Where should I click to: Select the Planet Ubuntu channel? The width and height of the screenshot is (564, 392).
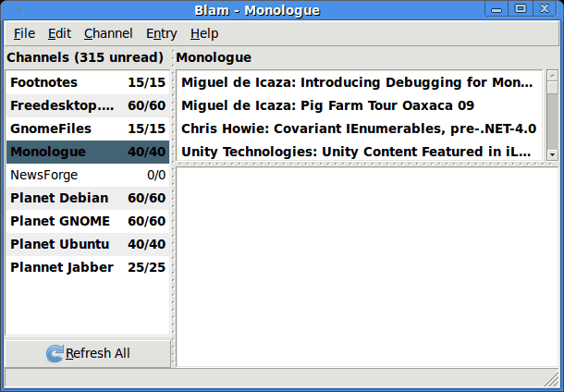point(88,244)
